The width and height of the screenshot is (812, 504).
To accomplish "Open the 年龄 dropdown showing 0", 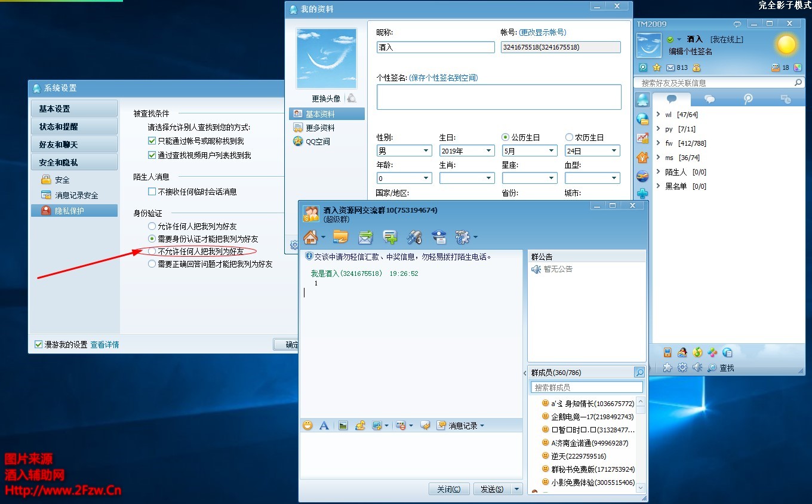I will click(404, 178).
